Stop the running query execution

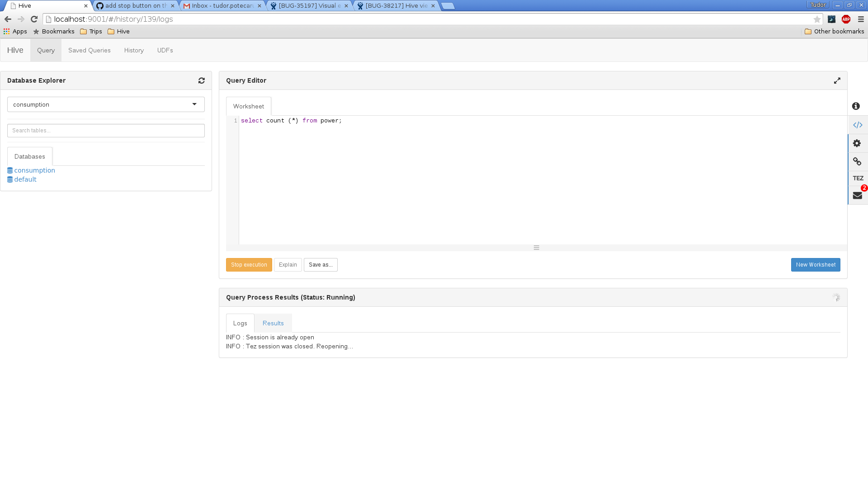click(249, 265)
